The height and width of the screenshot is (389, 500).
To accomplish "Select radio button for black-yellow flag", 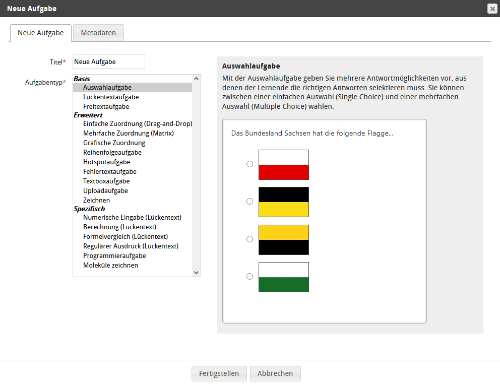I will coord(249,201).
